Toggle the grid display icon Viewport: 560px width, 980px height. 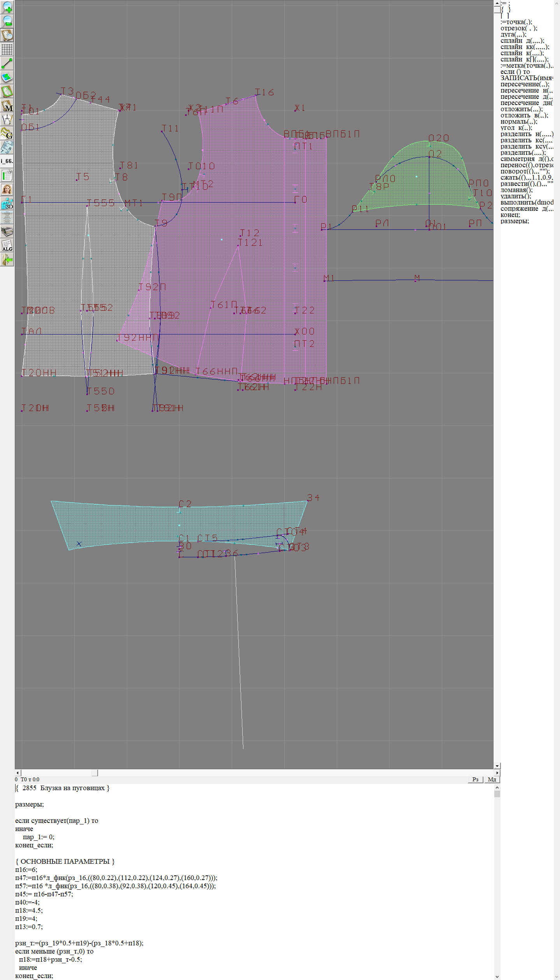point(7,49)
